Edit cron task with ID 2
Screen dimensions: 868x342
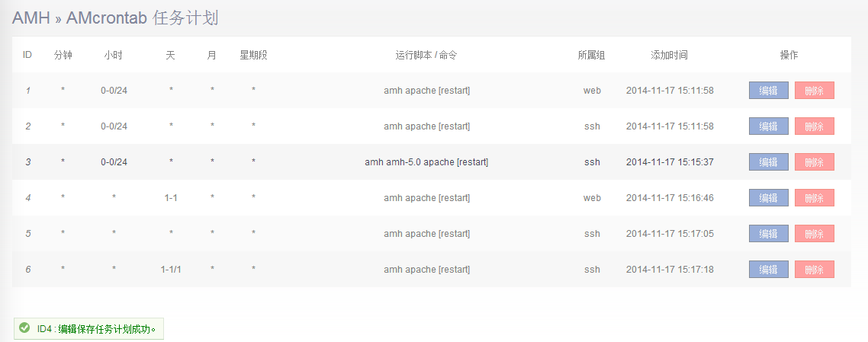coord(768,126)
